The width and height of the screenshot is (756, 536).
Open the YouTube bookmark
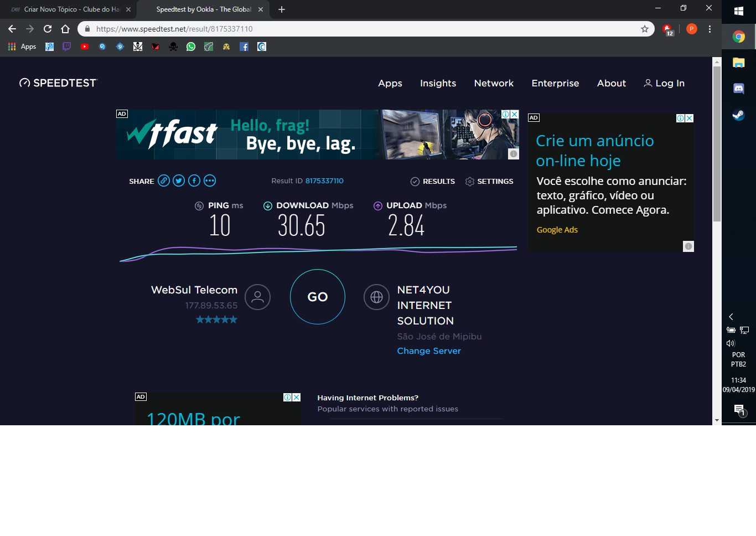pos(85,47)
